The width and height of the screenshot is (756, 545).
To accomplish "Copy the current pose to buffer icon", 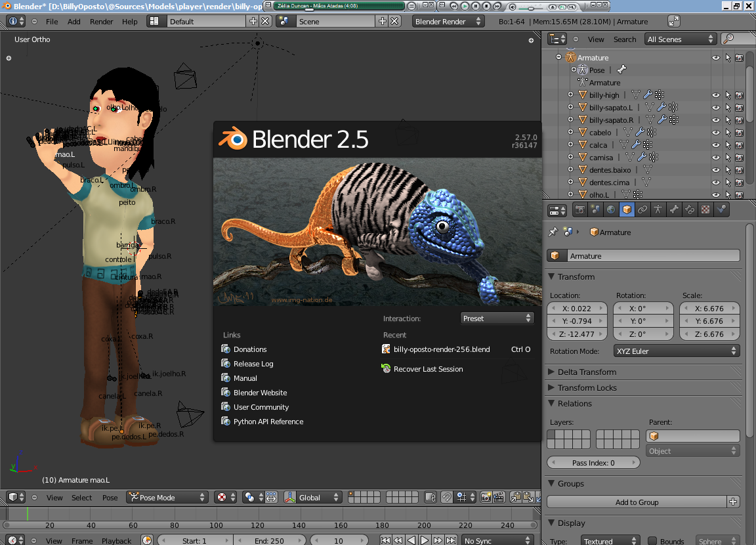I will (x=515, y=497).
